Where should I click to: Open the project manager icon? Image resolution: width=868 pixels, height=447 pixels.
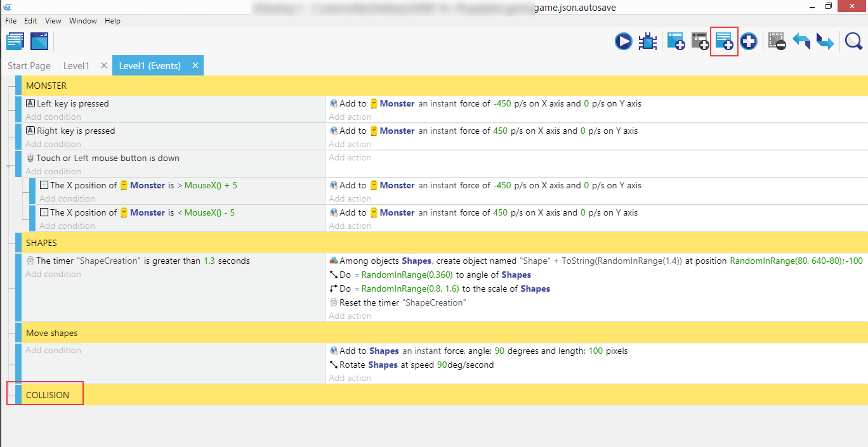(15, 42)
